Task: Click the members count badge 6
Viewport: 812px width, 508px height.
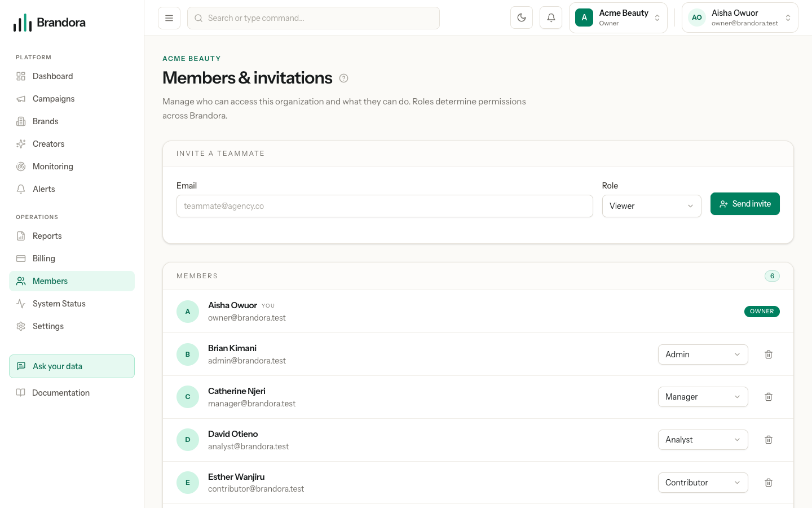Action: 772,276
